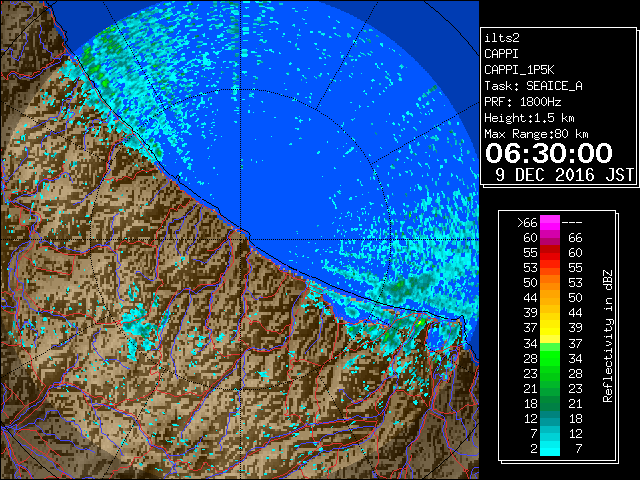Pick the magenta swatch beside >66
This screenshot has height=480, width=640.
click(x=550, y=222)
